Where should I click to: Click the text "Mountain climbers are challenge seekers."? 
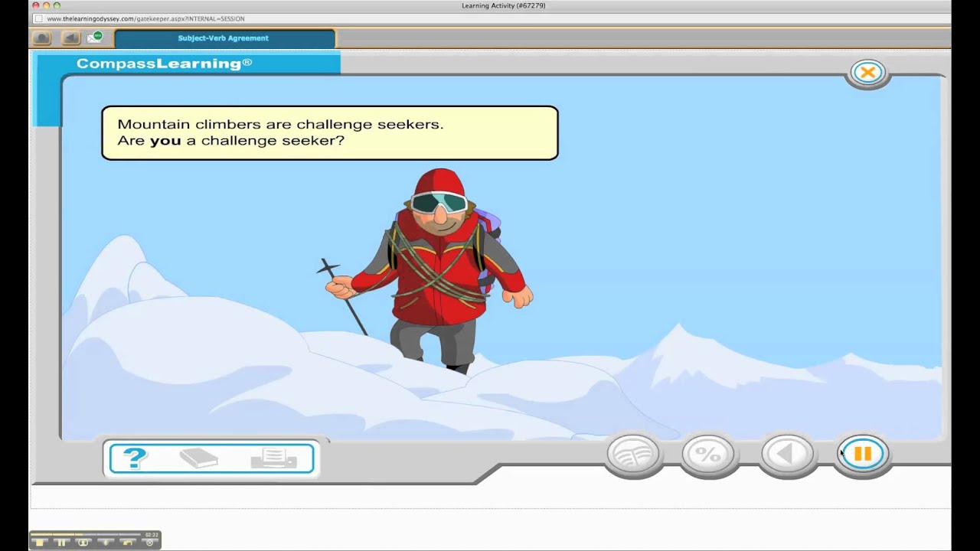pyautogui.click(x=280, y=124)
